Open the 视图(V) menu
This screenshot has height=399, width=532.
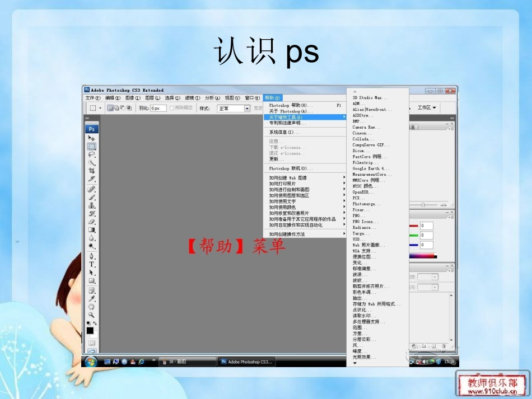click(x=232, y=98)
